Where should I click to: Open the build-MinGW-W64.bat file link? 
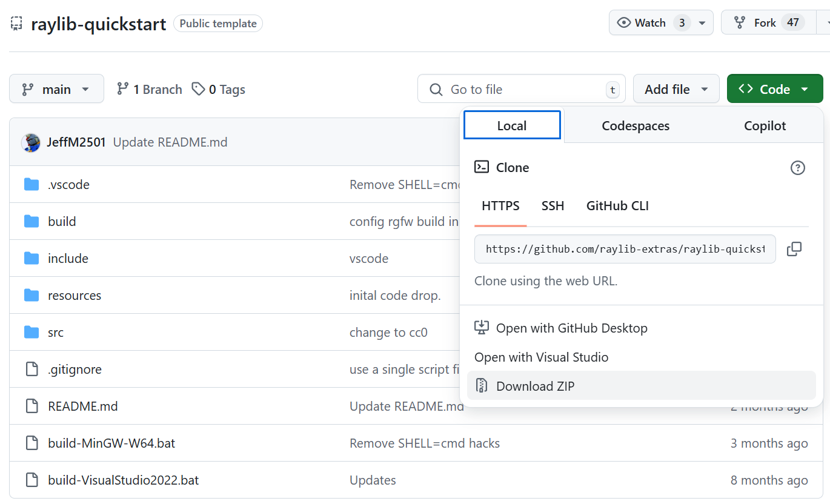click(x=111, y=443)
